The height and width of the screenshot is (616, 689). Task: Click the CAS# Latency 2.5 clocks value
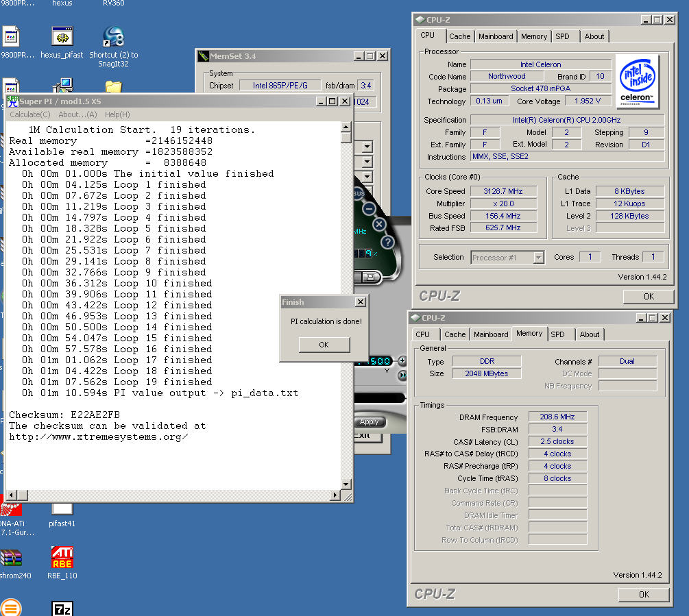557,441
